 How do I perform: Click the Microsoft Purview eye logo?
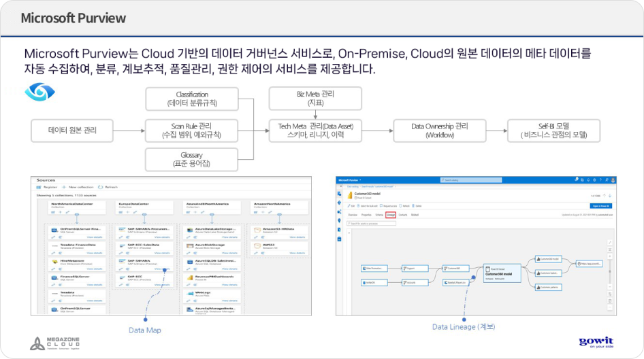39,92
